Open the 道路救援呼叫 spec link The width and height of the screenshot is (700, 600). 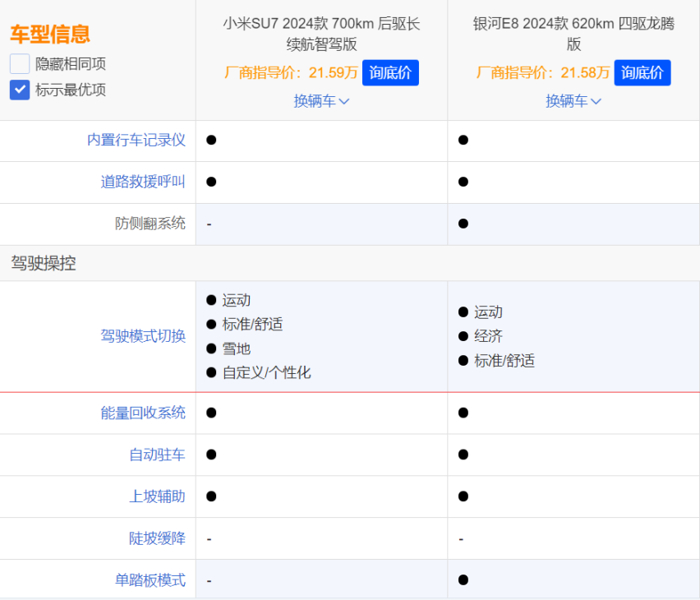(143, 182)
